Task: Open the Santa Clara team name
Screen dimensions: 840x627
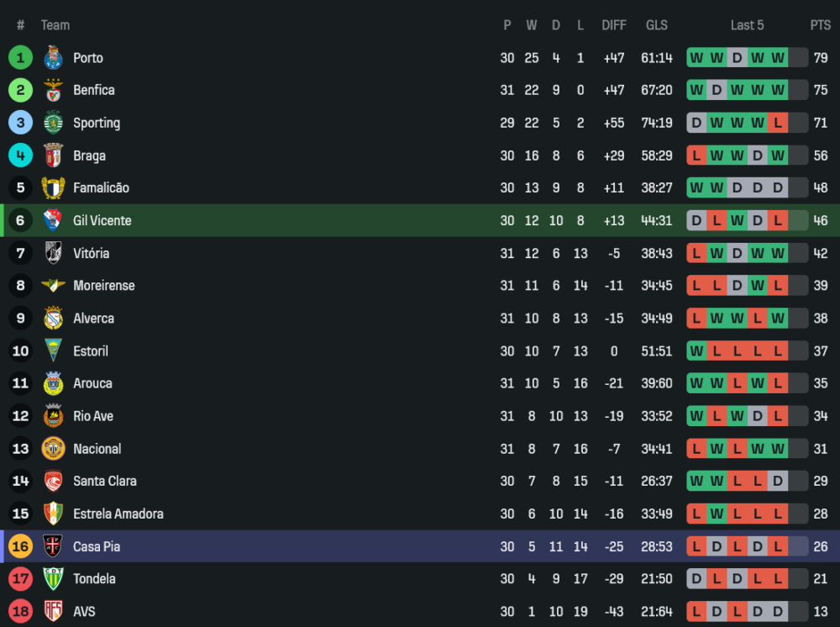Action: click(x=104, y=481)
